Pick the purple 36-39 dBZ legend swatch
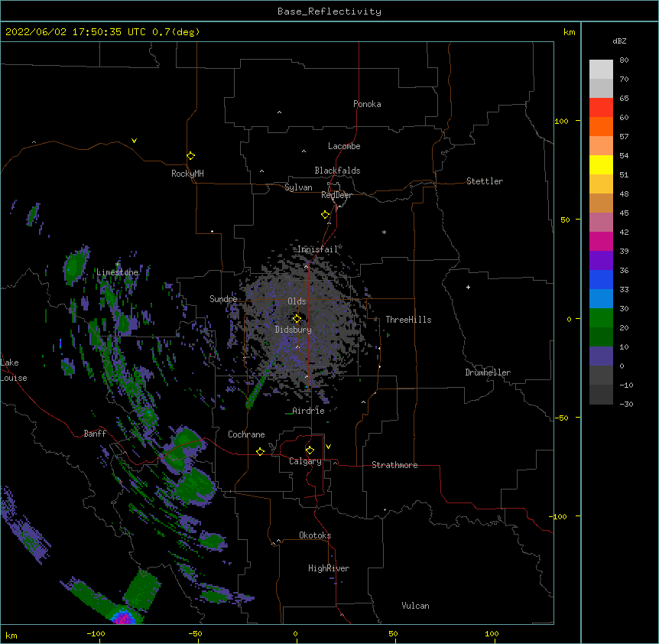 tap(601, 261)
